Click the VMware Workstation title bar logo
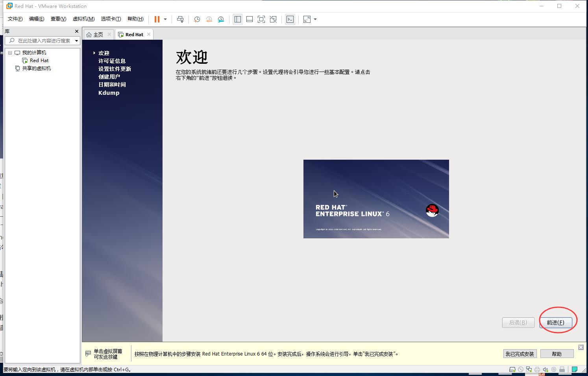Image resolution: width=588 pixels, height=376 pixels. click(x=9, y=6)
